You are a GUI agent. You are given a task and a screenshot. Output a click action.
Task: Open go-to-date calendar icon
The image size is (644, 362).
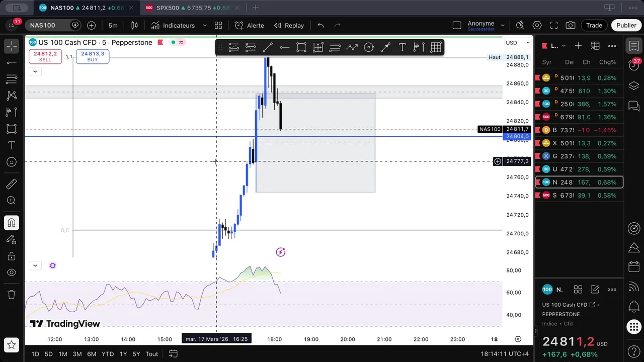pos(173,354)
